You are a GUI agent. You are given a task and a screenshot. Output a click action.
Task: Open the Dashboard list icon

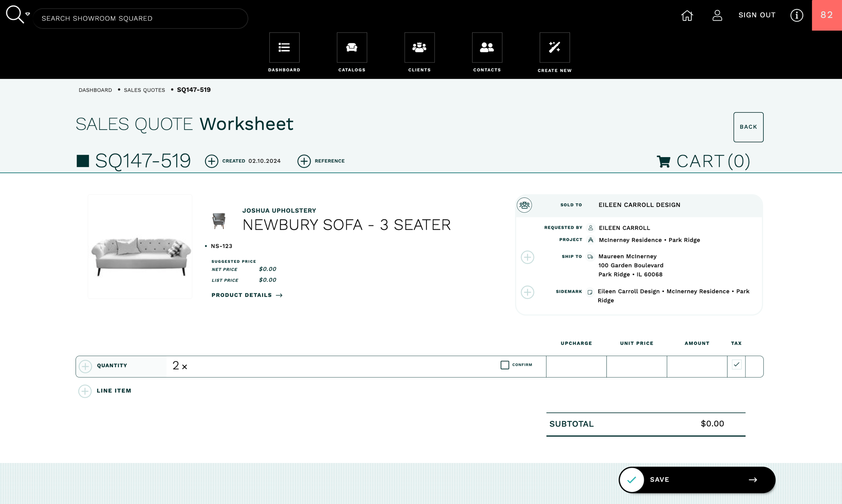coord(284,48)
